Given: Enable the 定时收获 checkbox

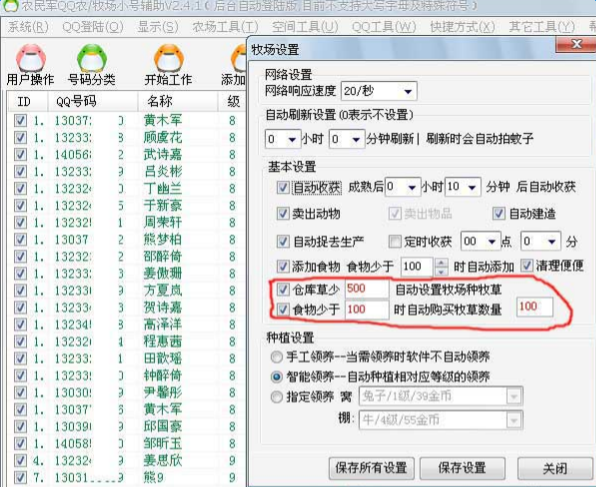Looking at the screenshot, I should [x=395, y=241].
